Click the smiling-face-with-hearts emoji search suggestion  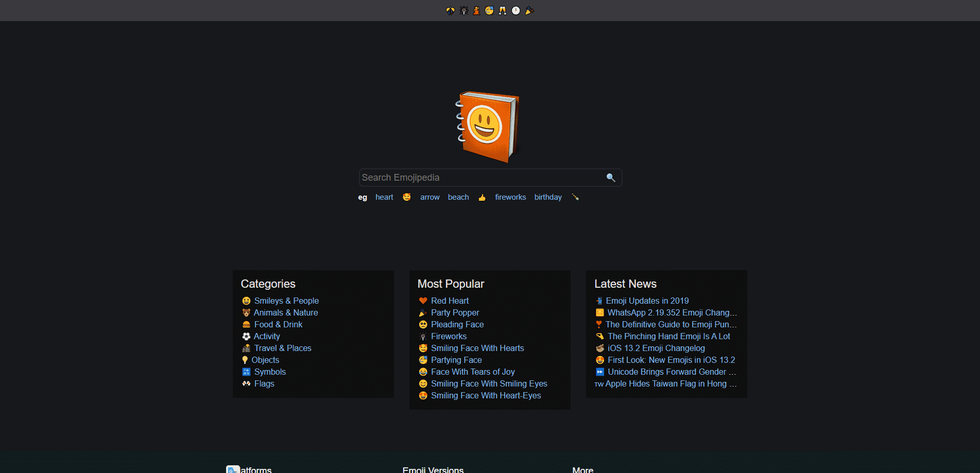pos(407,197)
